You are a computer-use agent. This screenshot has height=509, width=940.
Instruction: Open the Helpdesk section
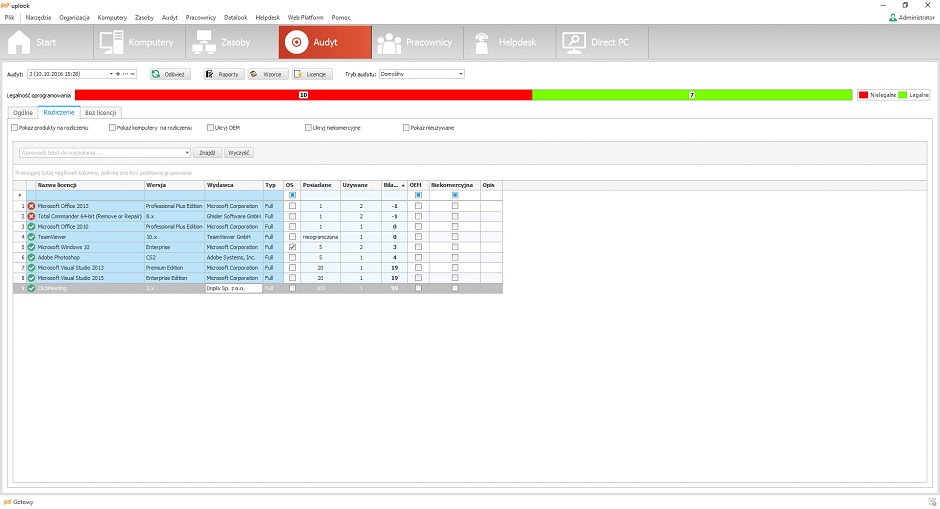tap(510, 42)
